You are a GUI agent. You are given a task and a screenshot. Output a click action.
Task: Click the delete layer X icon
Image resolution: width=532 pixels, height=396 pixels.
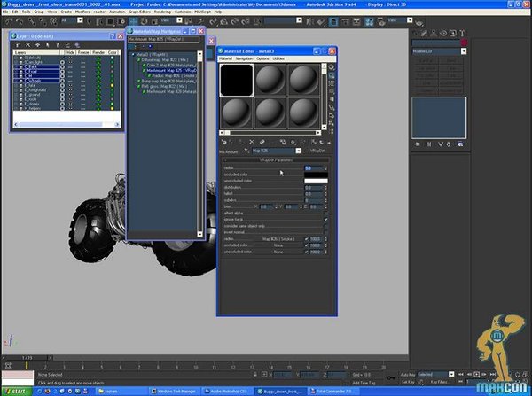tap(28, 45)
